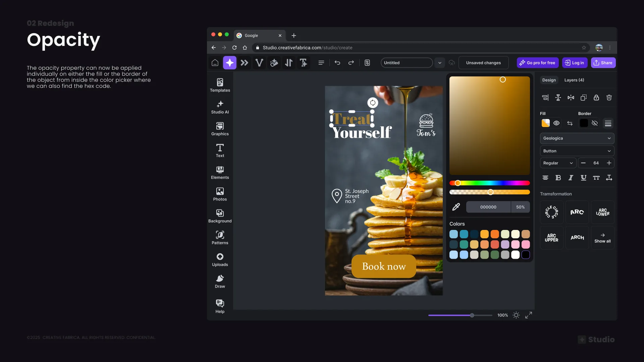Open the Button style dropdown
644x362 pixels.
point(577,151)
